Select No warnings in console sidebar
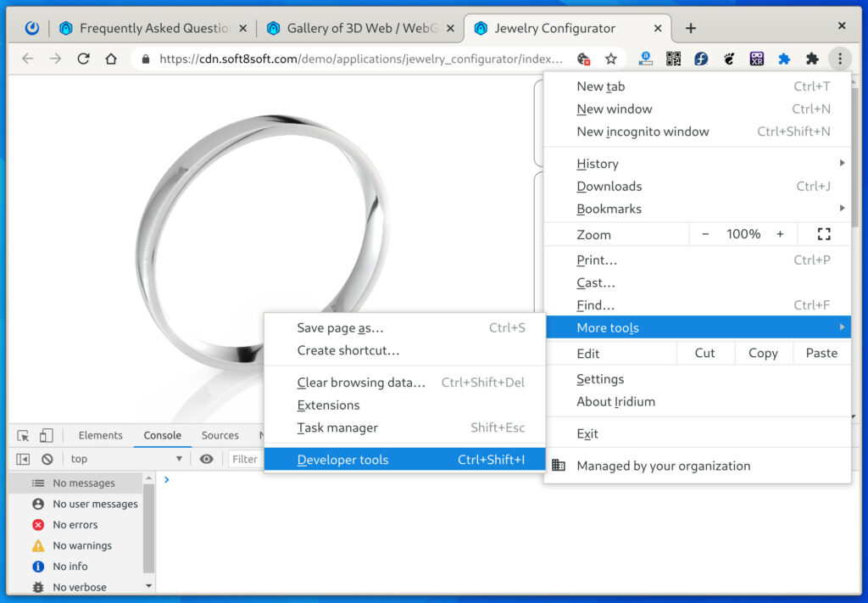The height and width of the screenshot is (603, 868). point(75,546)
